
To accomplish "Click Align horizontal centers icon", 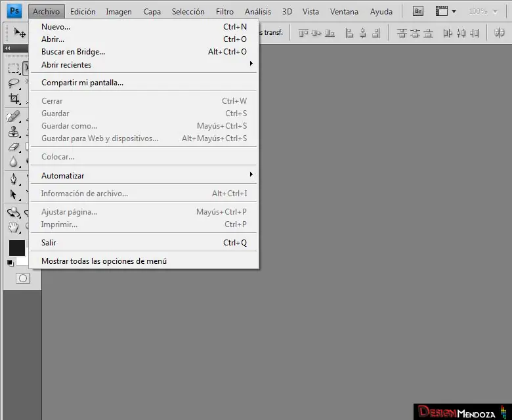I will click(363, 33).
